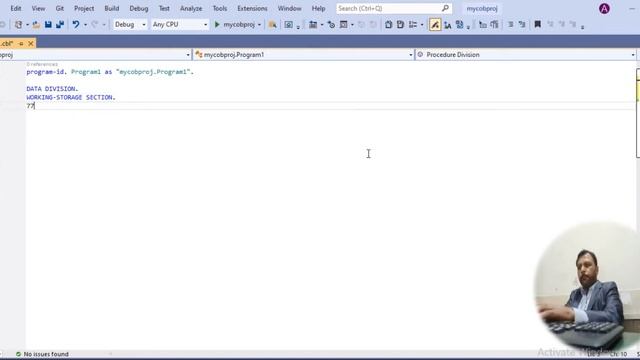Click the second of two lined-text icons before the bookmark
The width and height of the screenshot is (640, 360).
pos(522,25)
